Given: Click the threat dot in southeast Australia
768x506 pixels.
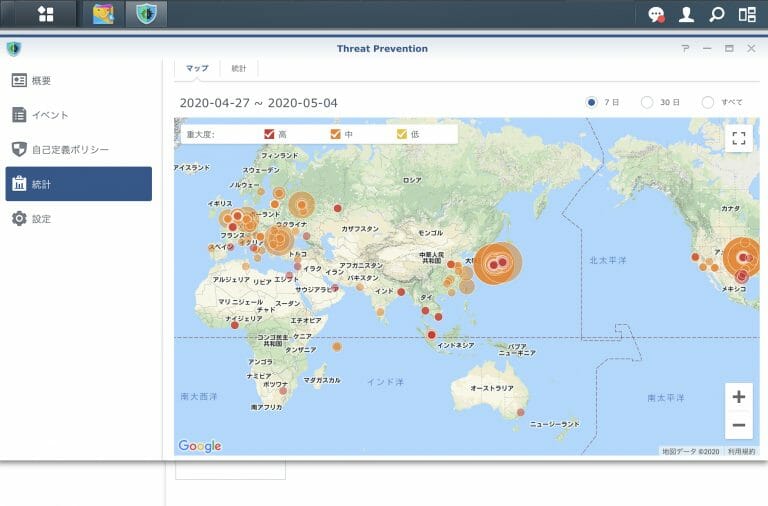Looking at the screenshot, I should click(521, 412).
